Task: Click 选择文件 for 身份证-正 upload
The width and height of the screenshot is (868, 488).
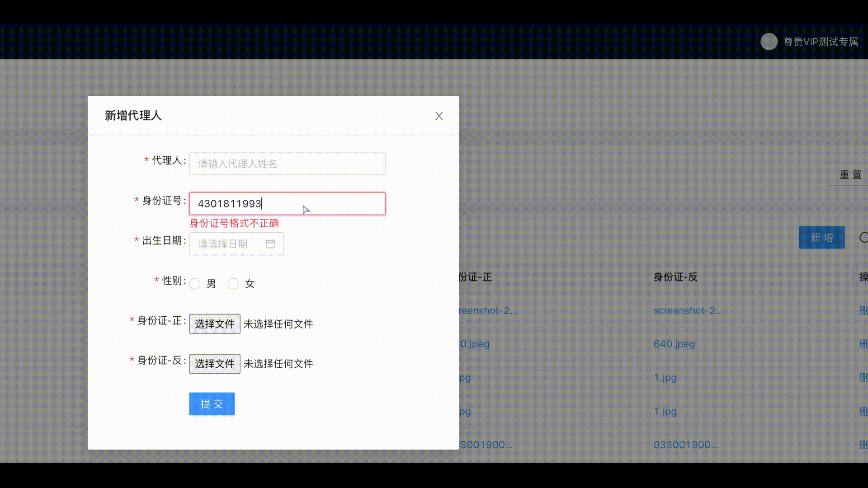Action: 214,324
